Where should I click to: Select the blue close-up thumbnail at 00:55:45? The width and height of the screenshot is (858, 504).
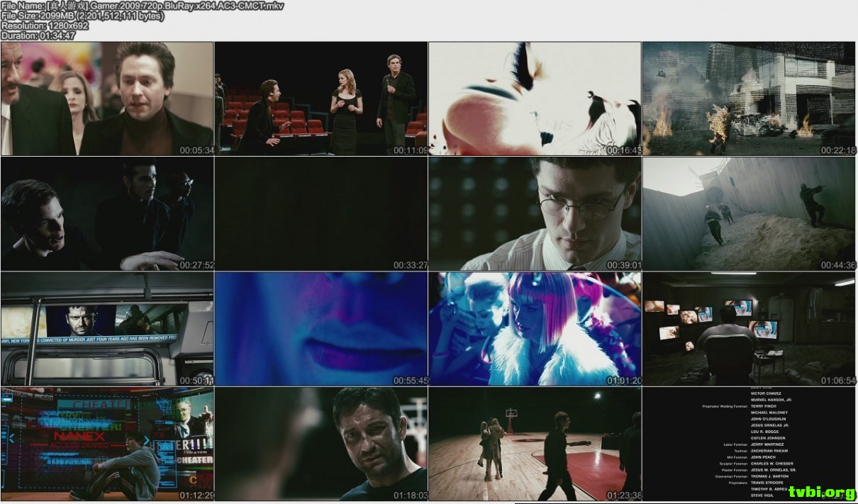[321, 328]
